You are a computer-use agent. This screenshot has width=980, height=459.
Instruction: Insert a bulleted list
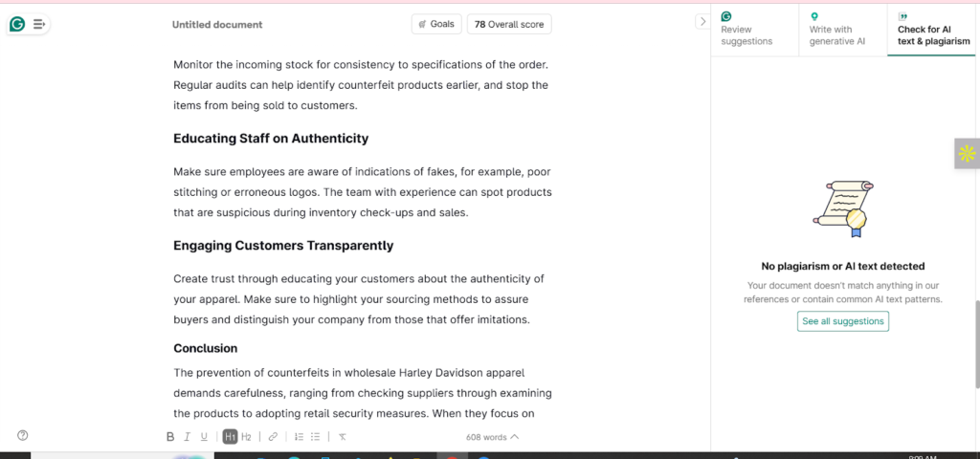pyautogui.click(x=316, y=437)
